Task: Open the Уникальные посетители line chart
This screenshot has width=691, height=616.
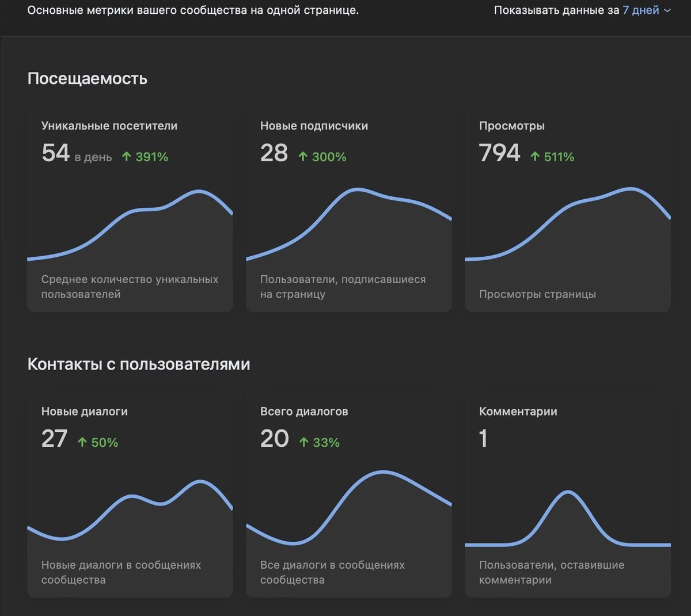Action: click(130, 225)
